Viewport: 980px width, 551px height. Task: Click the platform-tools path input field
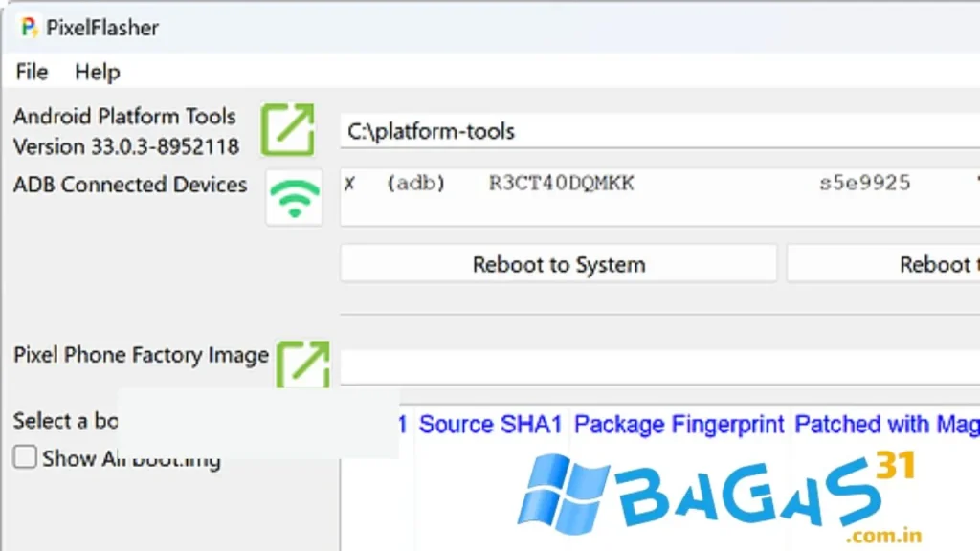pyautogui.click(x=660, y=131)
